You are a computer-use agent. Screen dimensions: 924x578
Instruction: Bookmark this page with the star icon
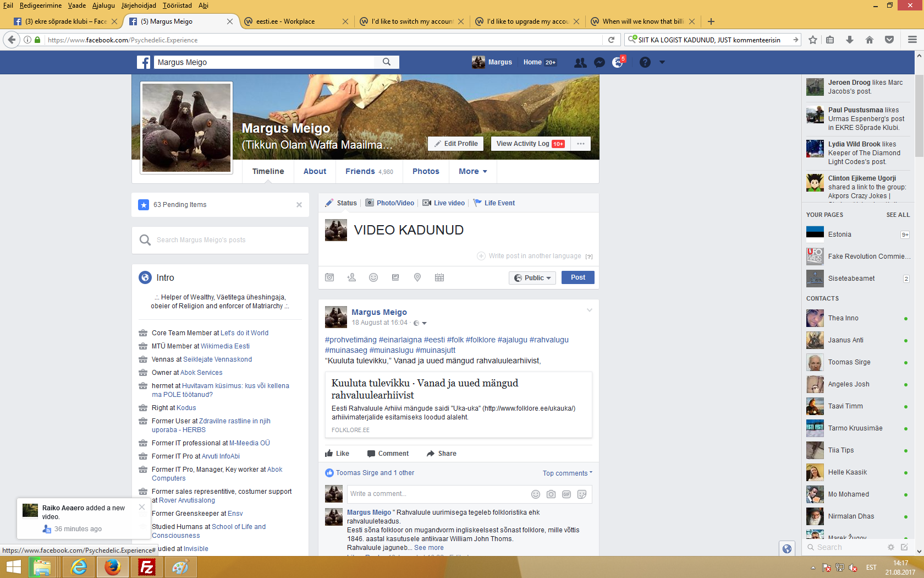813,40
